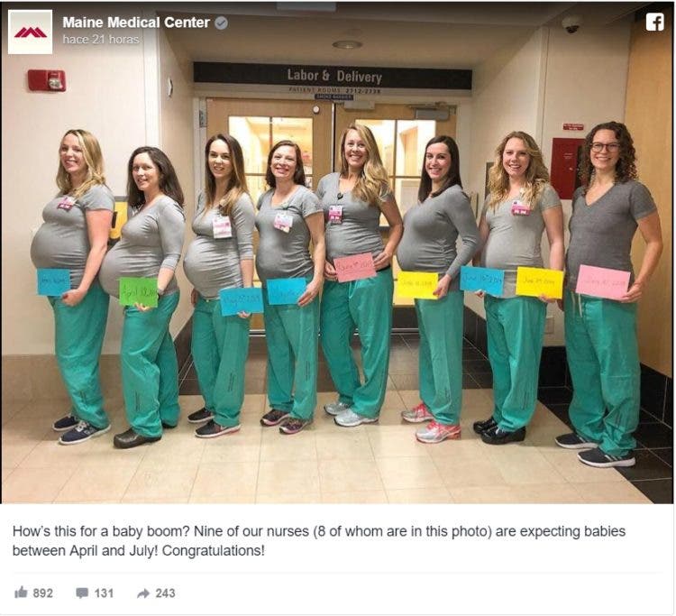Image resolution: width=676 pixels, height=616 pixels.
Task: Click the 'hace 21 horas' timestamp
Action: (x=100, y=40)
